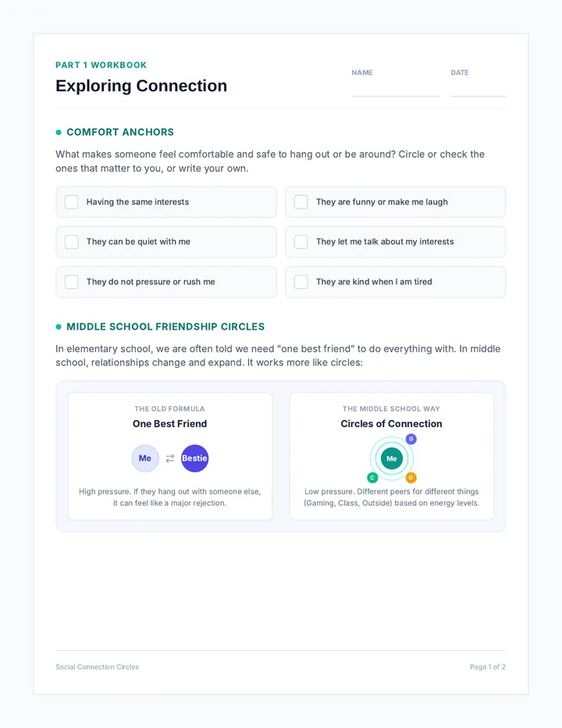Click the small green 'C' orbit dot

click(372, 477)
